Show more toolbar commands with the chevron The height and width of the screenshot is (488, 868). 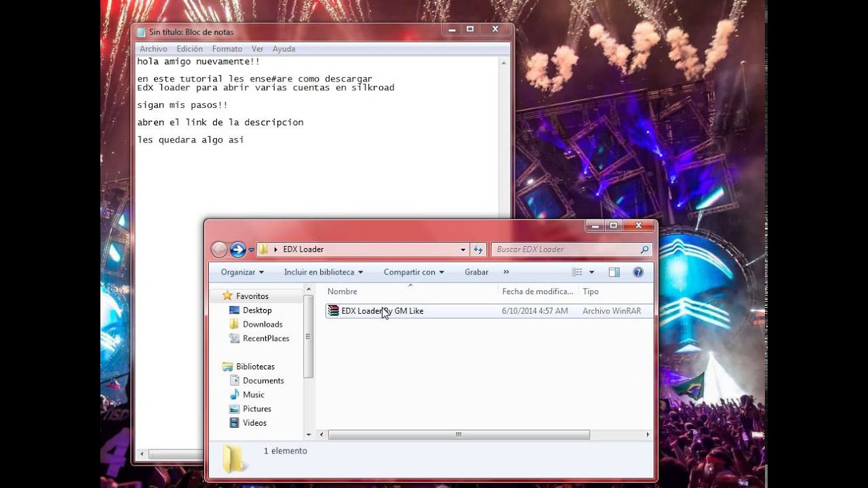click(506, 272)
